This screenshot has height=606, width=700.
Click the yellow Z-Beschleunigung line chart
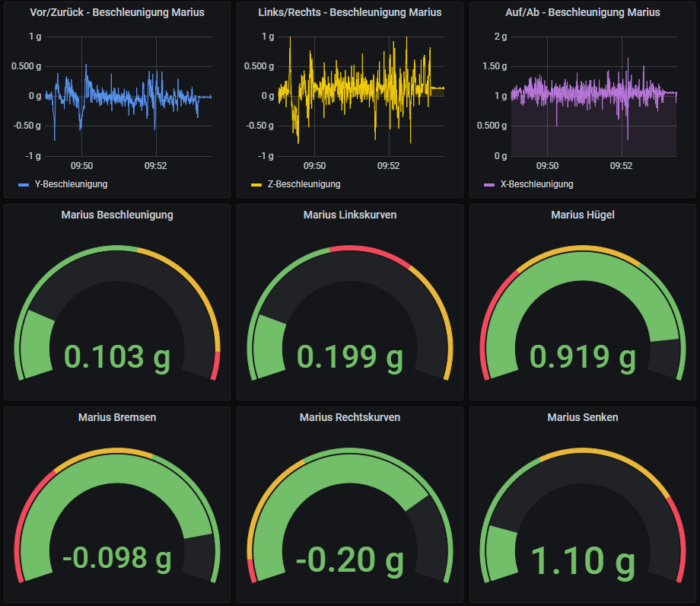[x=361, y=97]
